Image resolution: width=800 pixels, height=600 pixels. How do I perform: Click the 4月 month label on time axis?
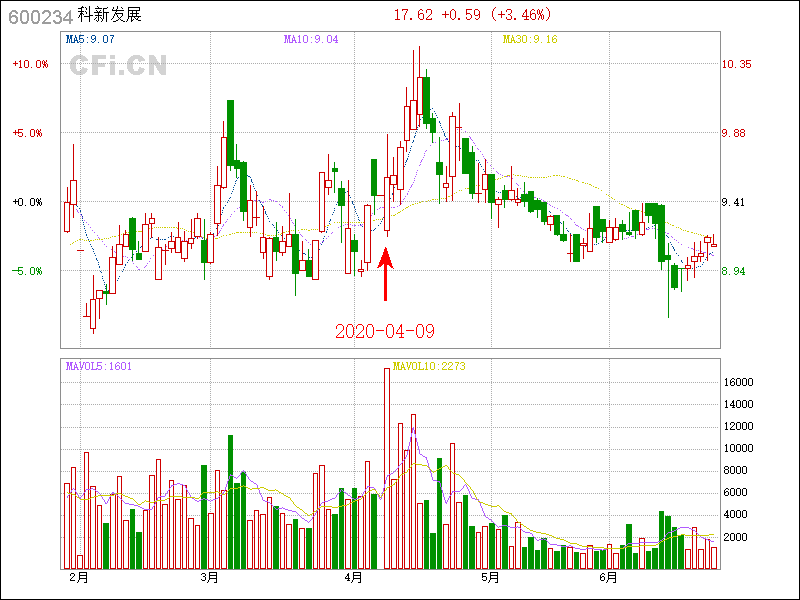point(354,578)
